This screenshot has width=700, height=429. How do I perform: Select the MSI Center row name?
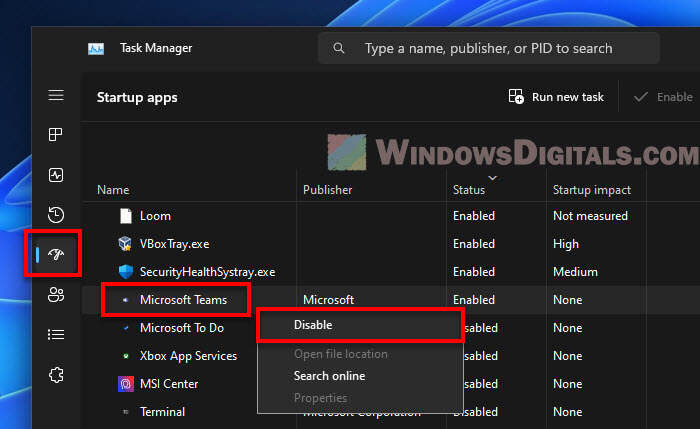point(169,384)
